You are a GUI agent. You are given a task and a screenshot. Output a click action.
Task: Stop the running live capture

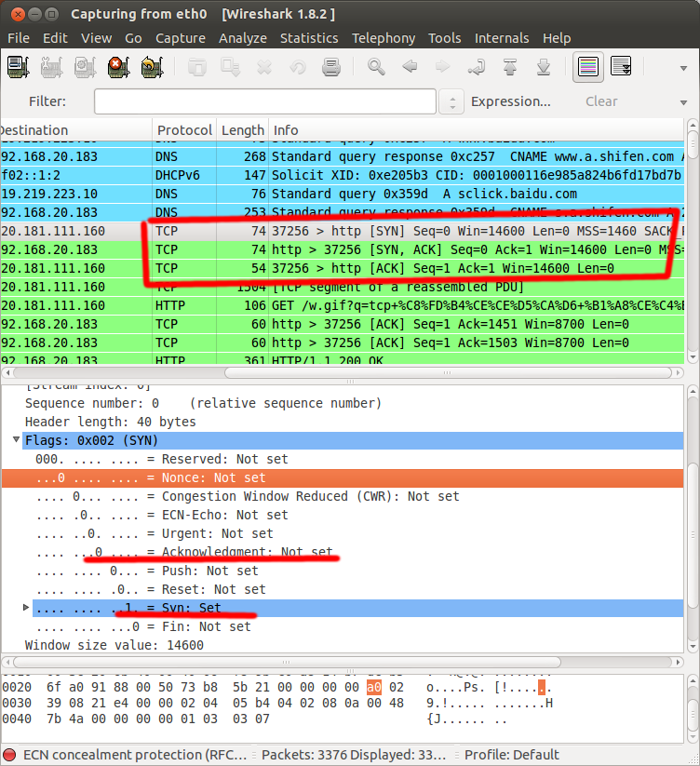pyautogui.click(x=118, y=67)
